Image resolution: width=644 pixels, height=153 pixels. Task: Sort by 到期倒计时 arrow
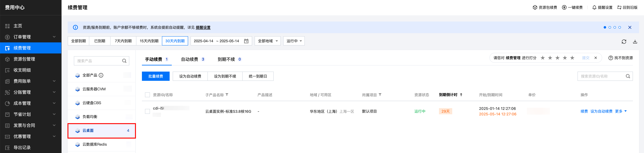(x=461, y=95)
